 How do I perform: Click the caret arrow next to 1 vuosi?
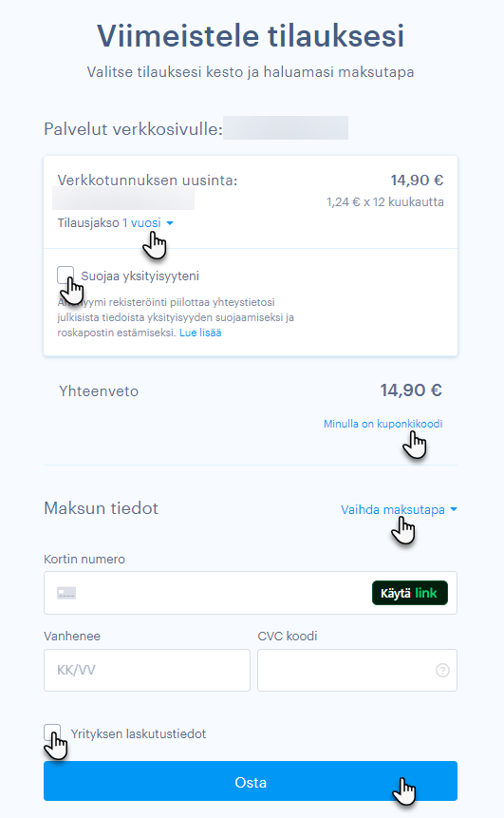click(x=170, y=223)
